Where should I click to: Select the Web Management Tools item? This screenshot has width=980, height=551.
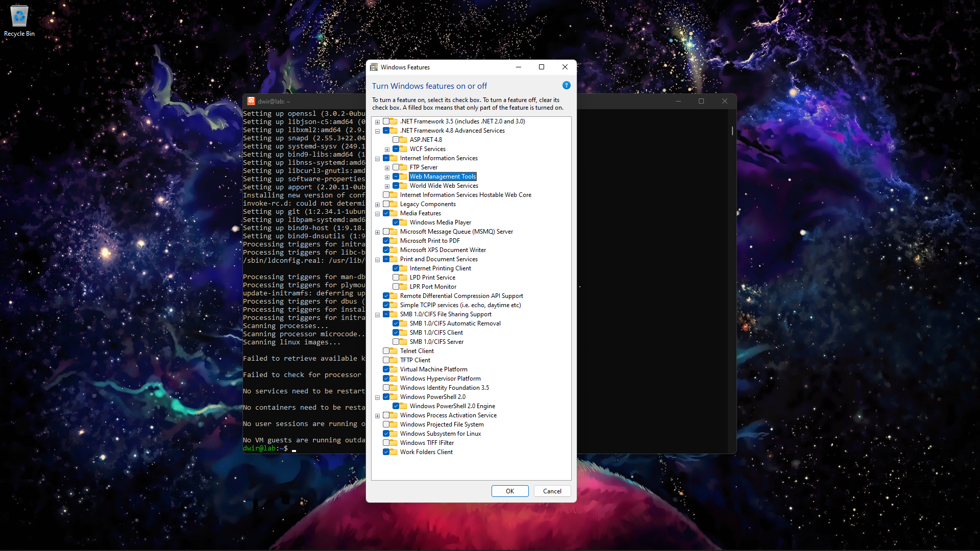click(x=442, y=176)
